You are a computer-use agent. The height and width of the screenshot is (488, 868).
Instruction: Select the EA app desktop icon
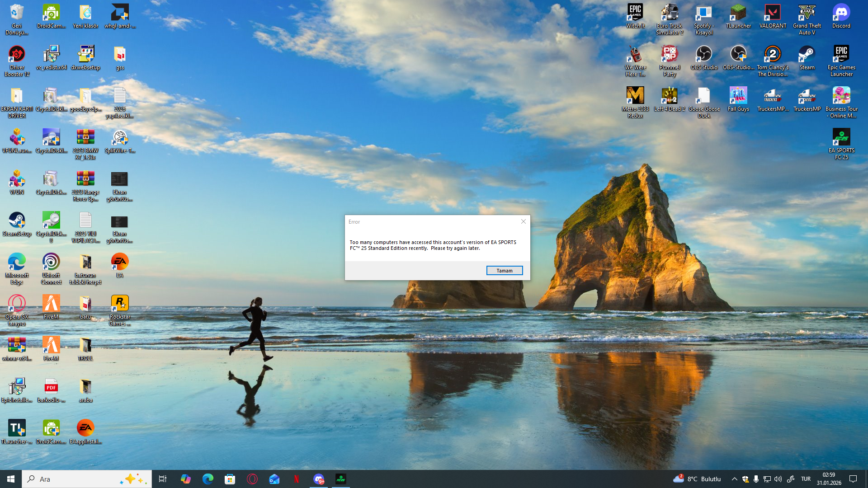click(120, 266)
